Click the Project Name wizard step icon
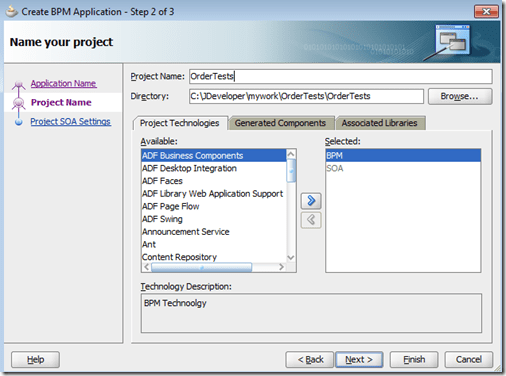Screen dimensions: 506x376 point(19,103)
